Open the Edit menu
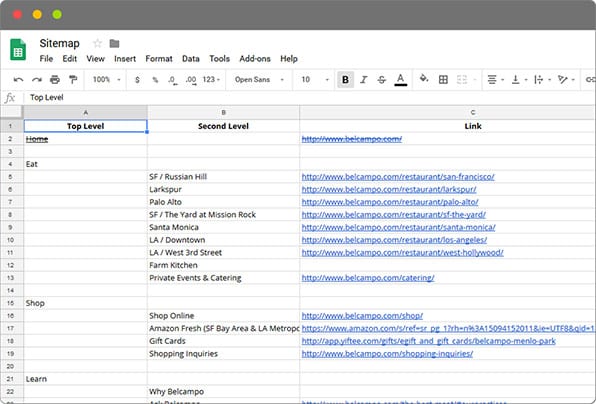The width and height of the screenshot is (596, 404). click(70, 59)
